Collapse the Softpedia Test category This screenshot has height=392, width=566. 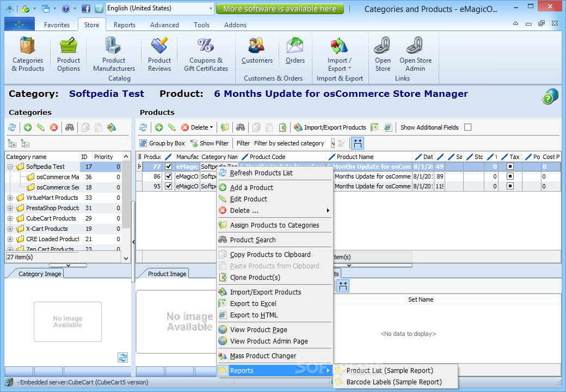(x=10, y=167)
